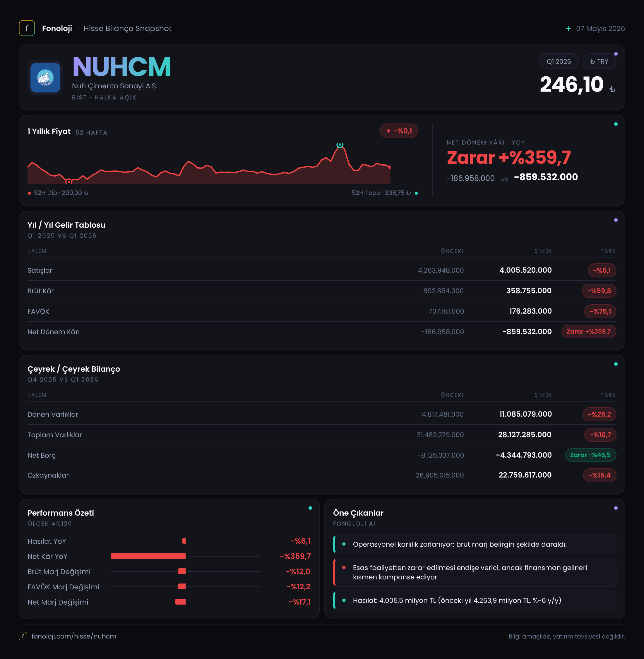
Task: Click the 52H Dip 200,00 label
Action: click(61, 193)
